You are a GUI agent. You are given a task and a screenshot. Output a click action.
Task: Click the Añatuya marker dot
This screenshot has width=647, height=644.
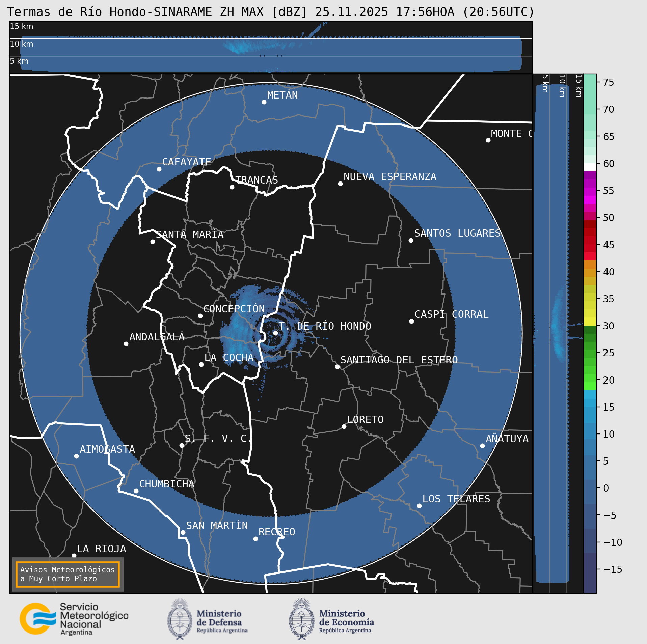tap(482, 446)
